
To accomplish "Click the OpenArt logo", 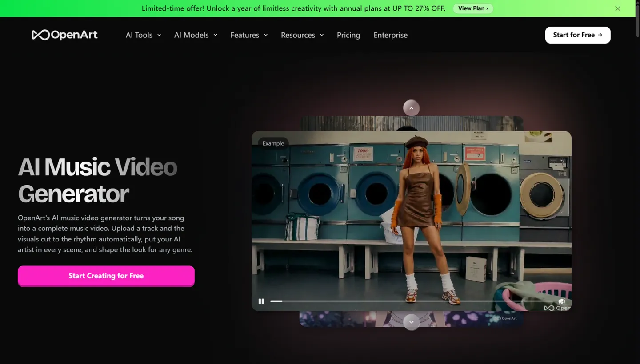I will pos(65,35).
